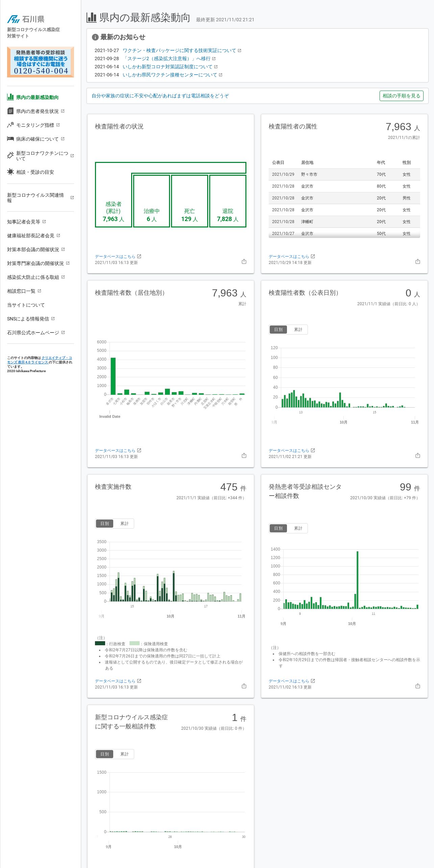Open 新型コロナウイルス関連情報 in sidebar
Viewport: 434px width, 868px height.
[x=41, y=198]
